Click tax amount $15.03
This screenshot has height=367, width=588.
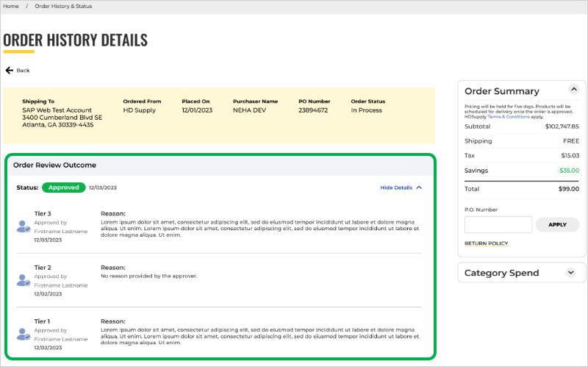pyautogui.click(x=570, y=155)
